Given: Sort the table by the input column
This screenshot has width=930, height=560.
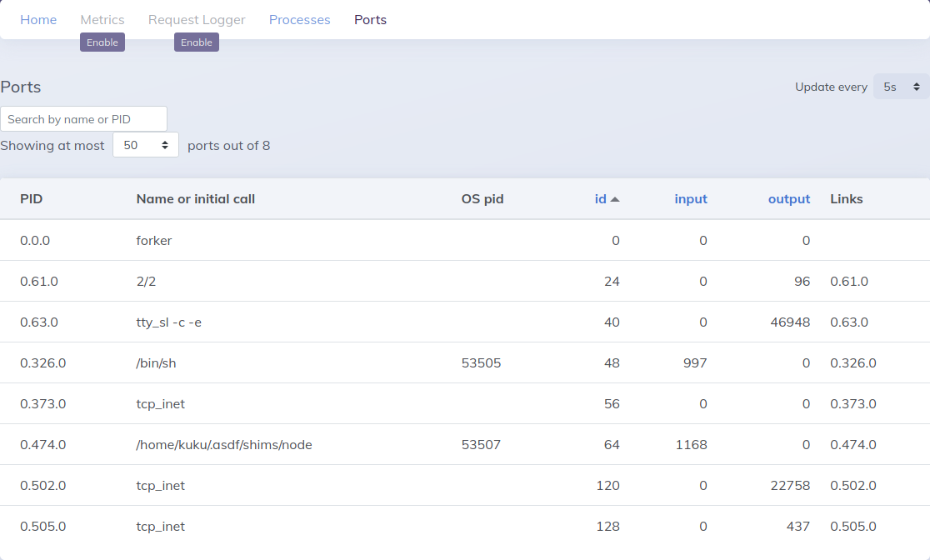Looking at the screenshot, I should click(691, 198).
